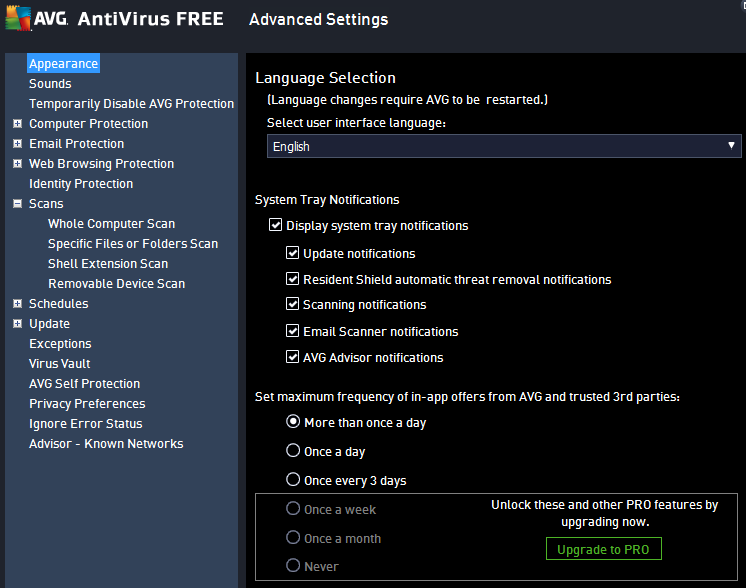This screenshot has height=588, width=746.
Task: Open Ignore Error Status settings
Action: click(86, 423)
